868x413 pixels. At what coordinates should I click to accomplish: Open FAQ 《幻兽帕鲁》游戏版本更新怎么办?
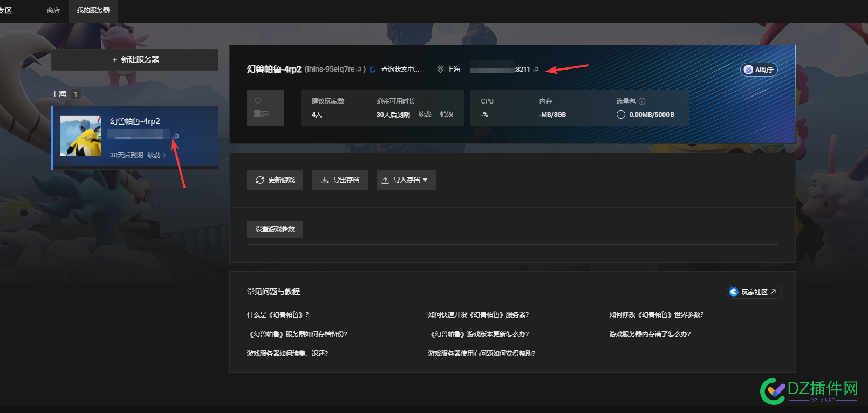point(479,334)
